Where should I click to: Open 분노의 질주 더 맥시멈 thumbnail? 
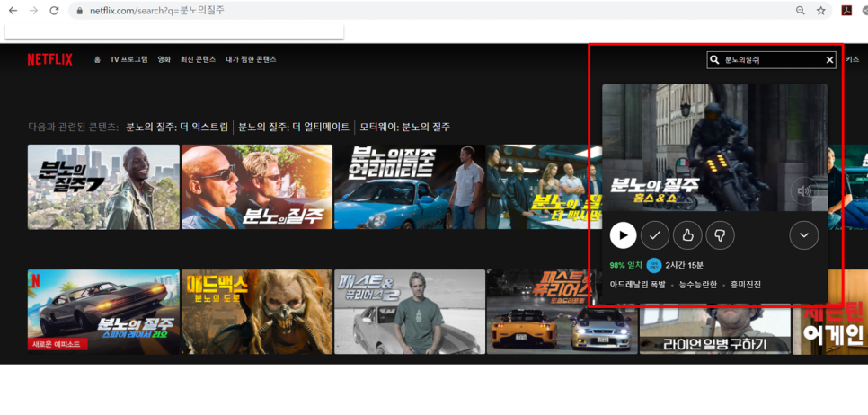click(545, 187)
